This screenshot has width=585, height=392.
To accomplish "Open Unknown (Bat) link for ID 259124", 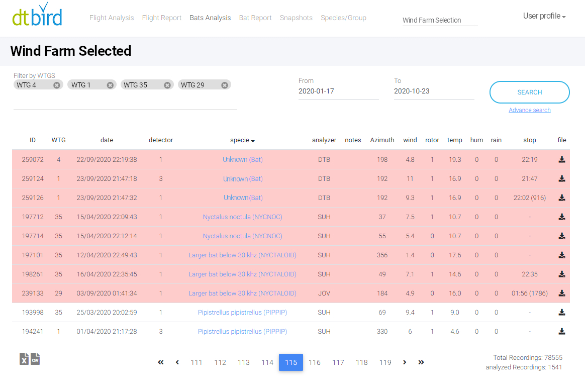I will click(243, 178).
